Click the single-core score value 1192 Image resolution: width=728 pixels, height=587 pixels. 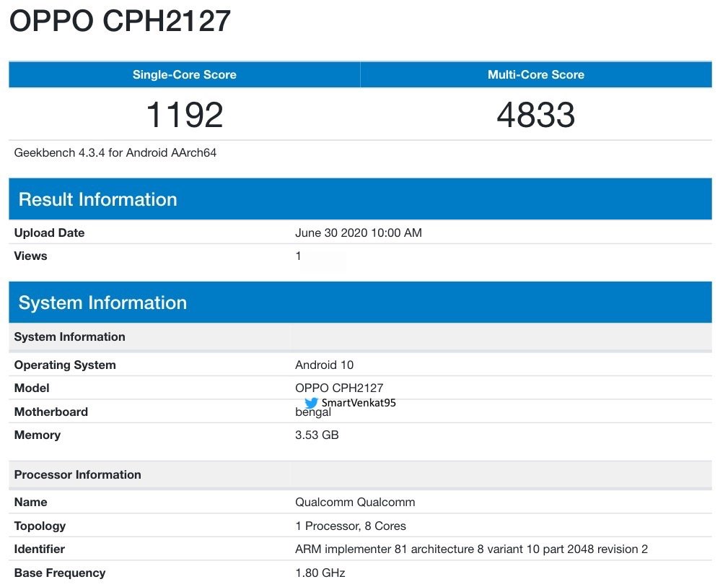(184, 115)
